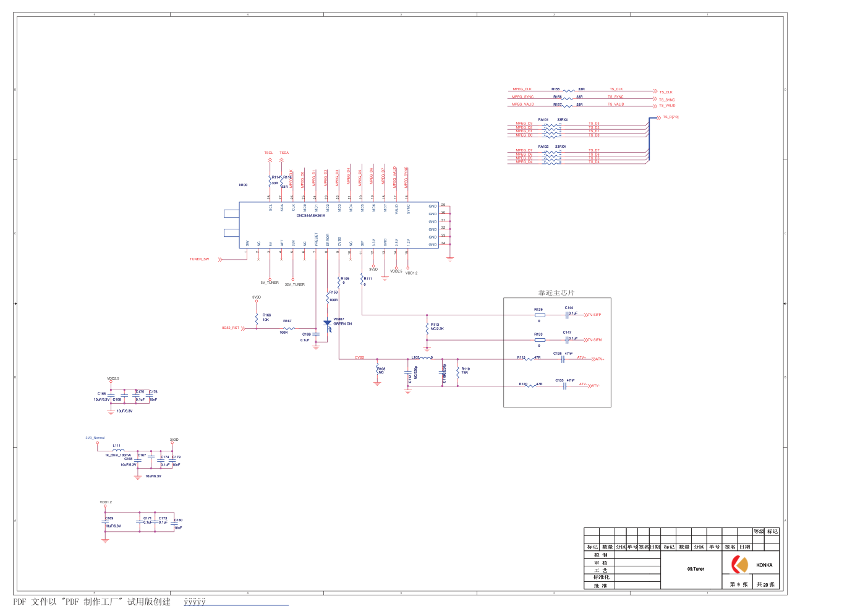This screenshot has height=614, width=868.
Task: Click the TS_SYNC output port arrow
Action: click(x=655, y=99)
